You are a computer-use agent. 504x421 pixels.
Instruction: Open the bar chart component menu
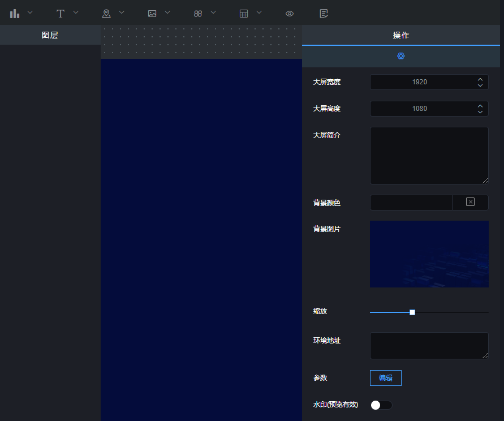pyautogui.click(x=15, y=13)
